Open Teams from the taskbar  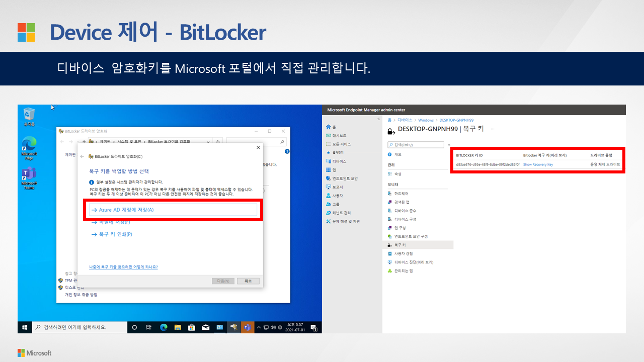[247, 327]
